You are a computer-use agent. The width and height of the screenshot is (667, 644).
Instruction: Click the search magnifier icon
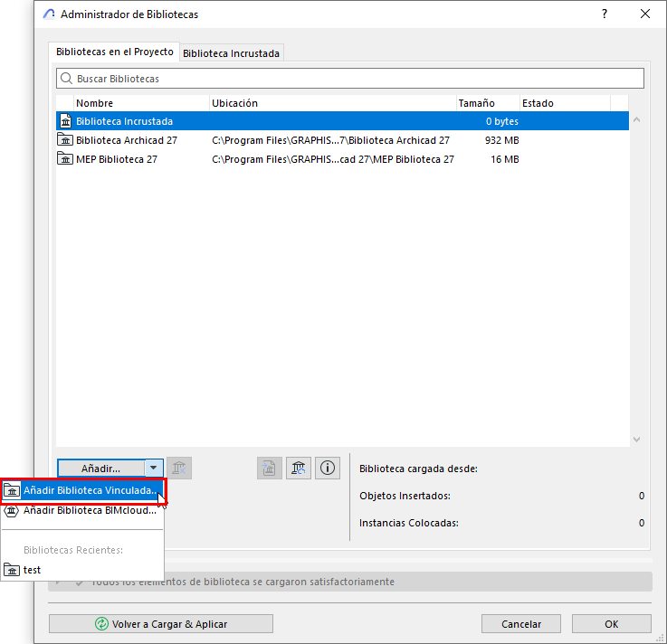tap(66, 79)
